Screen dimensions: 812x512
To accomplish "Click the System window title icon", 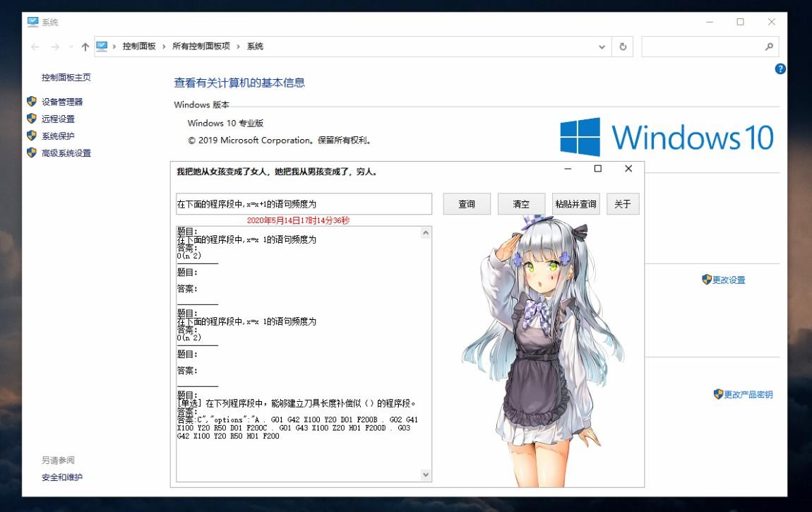I will (x=33, y=22).
